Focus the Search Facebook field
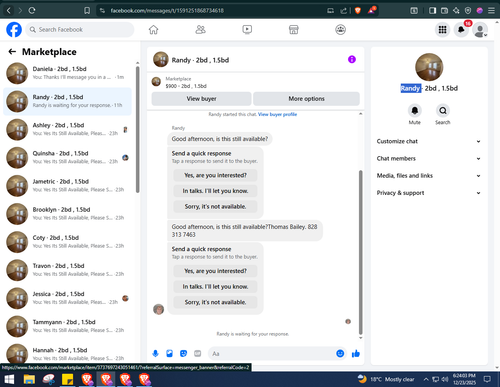This screenshot has height=387, width=500. 80,30
